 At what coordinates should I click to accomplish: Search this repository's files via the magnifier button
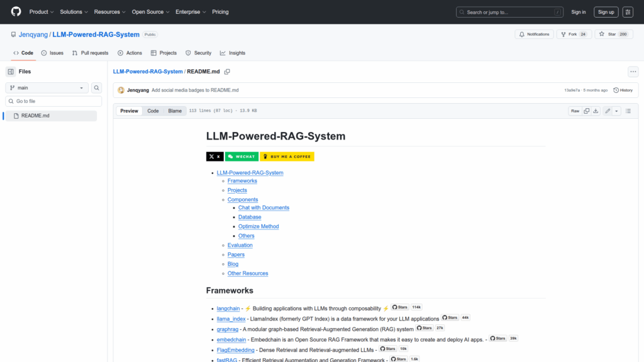click(96, 88)
